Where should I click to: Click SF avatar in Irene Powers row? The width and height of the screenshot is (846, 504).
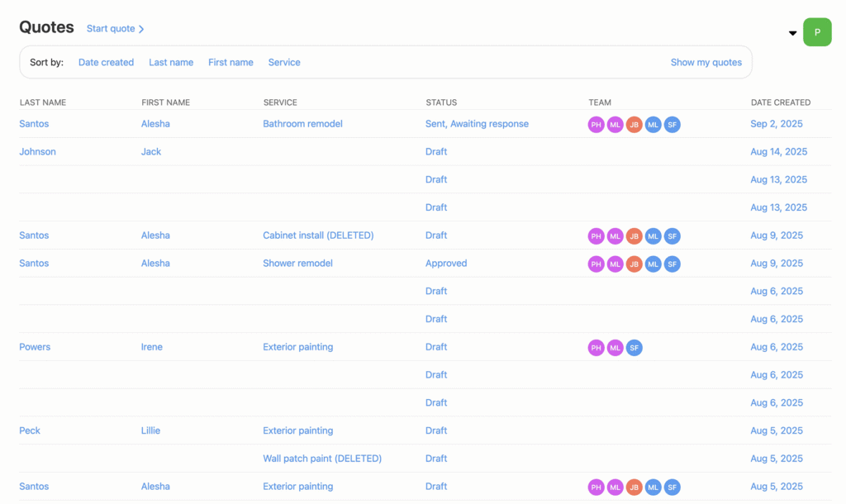(634, 348)
